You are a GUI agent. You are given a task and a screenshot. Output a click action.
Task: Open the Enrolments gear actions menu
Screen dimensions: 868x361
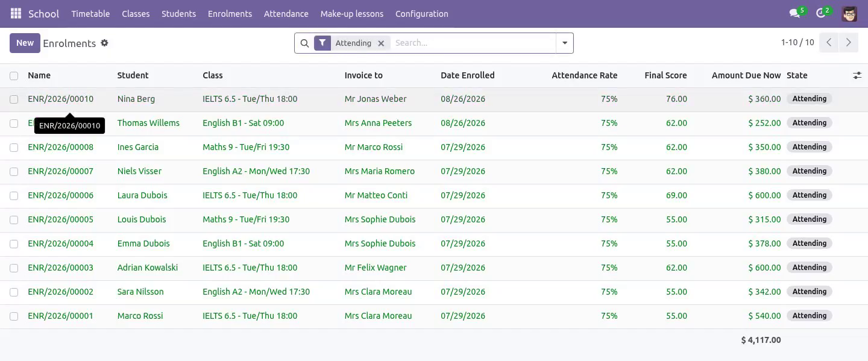tap(104, 43)
